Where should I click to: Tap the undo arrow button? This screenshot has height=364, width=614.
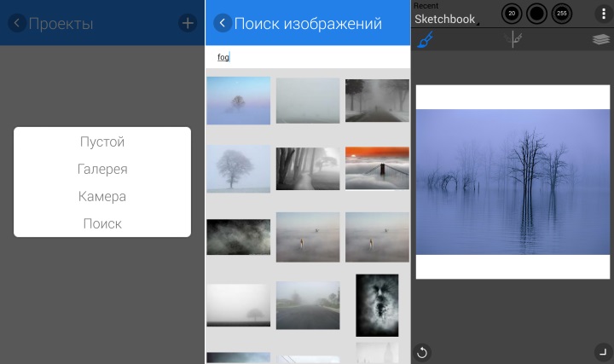pos(422,352)
